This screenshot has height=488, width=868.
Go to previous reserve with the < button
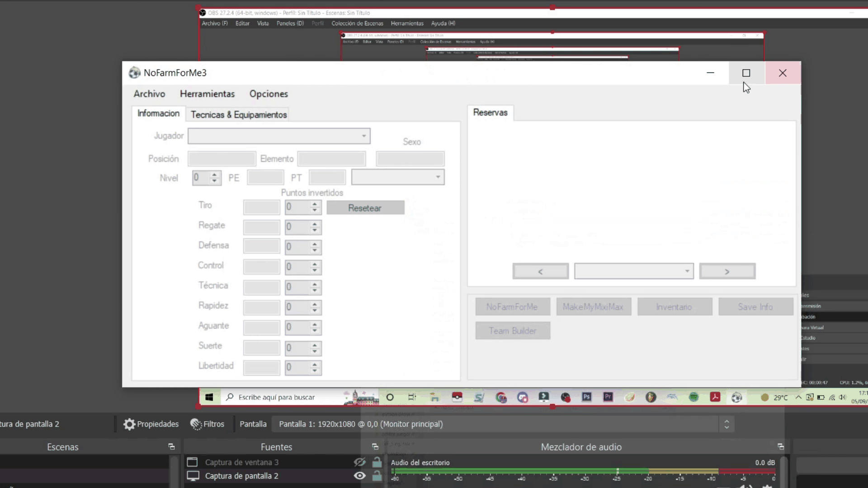point(541,271)
